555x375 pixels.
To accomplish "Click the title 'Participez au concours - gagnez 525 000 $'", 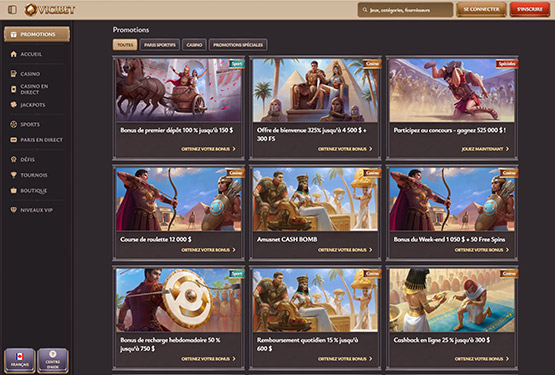I will coord(450,130).
